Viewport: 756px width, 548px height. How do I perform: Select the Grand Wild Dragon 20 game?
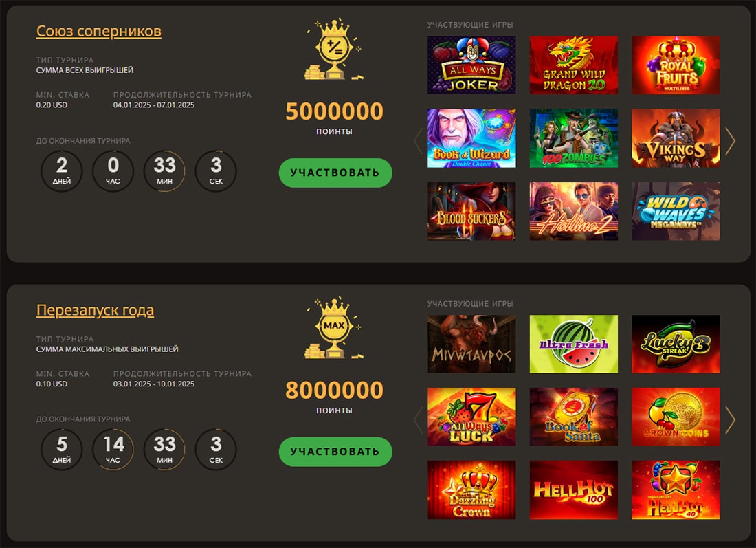click(x=574, y=65)
